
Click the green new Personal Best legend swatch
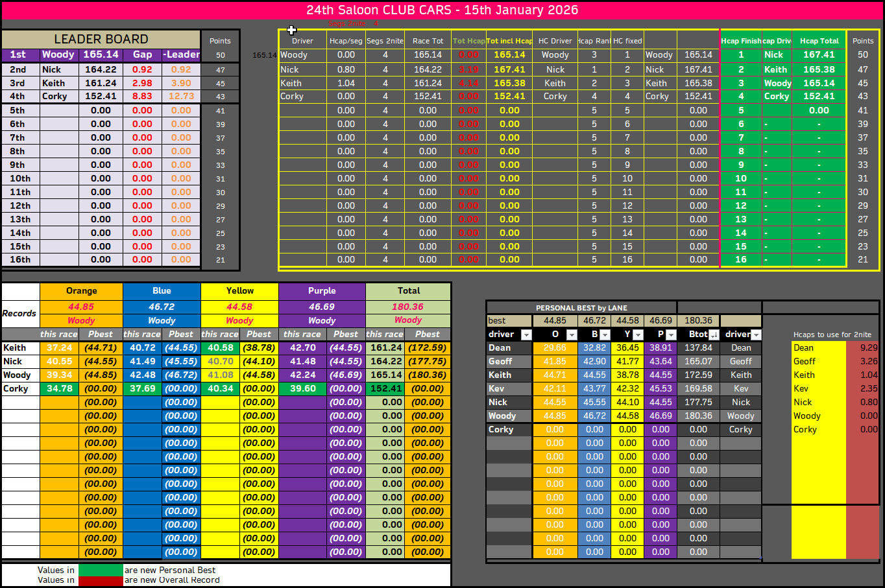click(100, 570)
